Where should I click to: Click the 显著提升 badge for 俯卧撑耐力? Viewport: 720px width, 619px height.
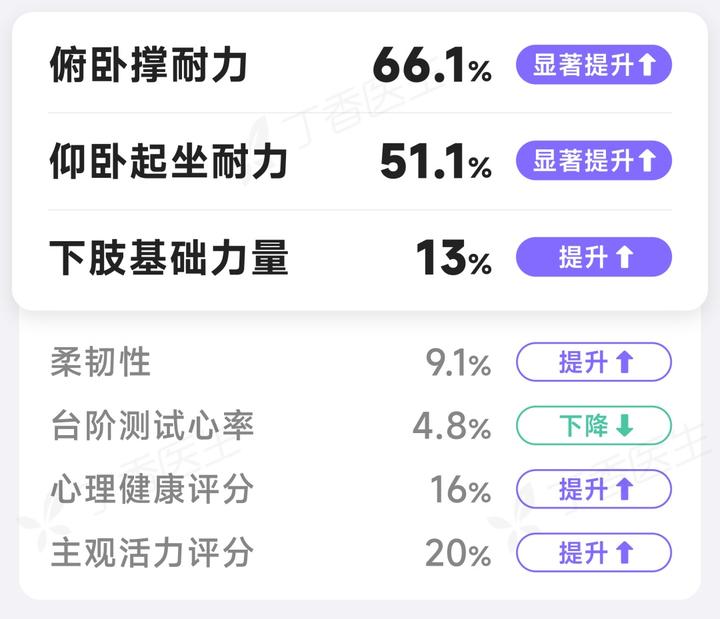pos(594,65)
